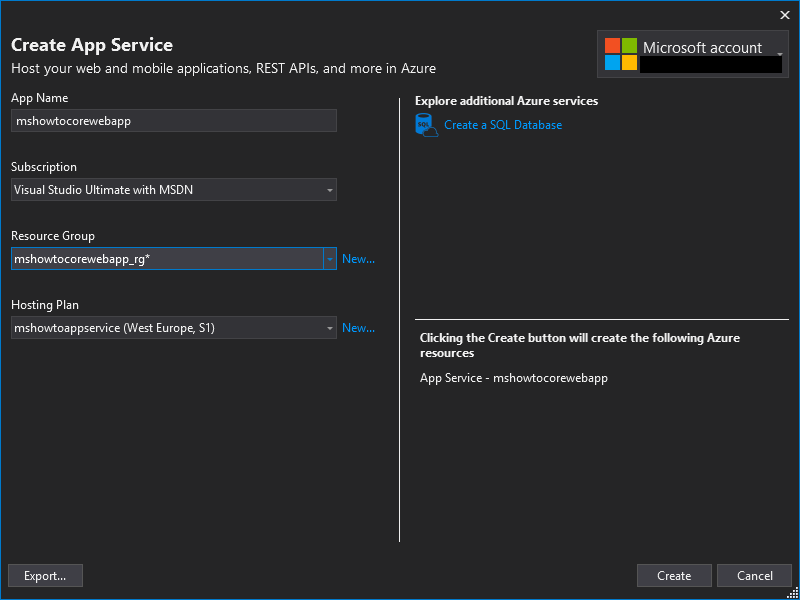Open the Hosting Plan dropdown arrow
The image size is (800, 600).
330,328
